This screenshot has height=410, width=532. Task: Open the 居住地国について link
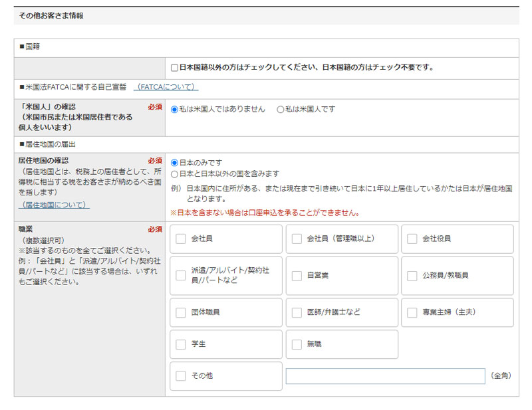[x=54, y=205]
